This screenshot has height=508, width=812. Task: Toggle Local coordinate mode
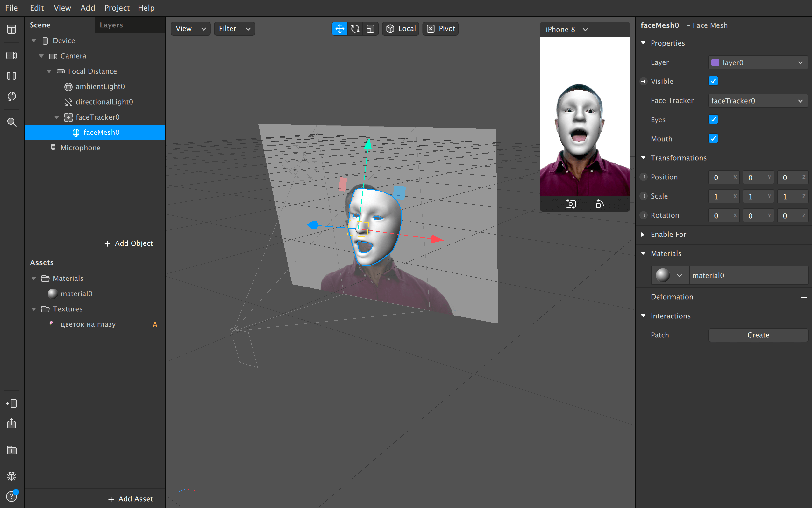point(401,29)
